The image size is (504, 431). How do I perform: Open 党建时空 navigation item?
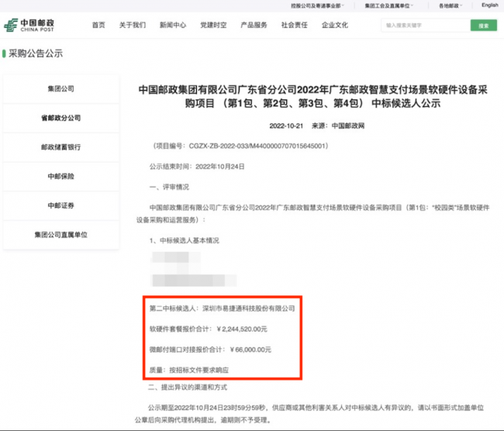[x=213, y=25]
